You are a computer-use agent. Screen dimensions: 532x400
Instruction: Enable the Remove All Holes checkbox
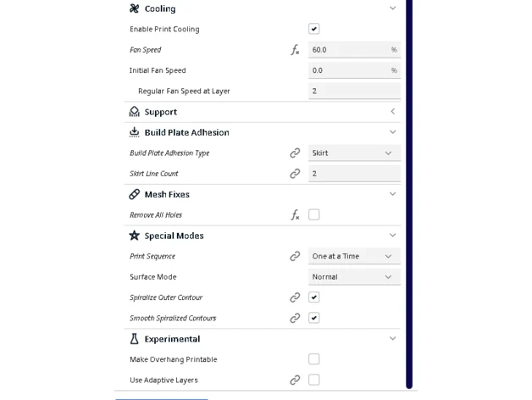(313, 214)
